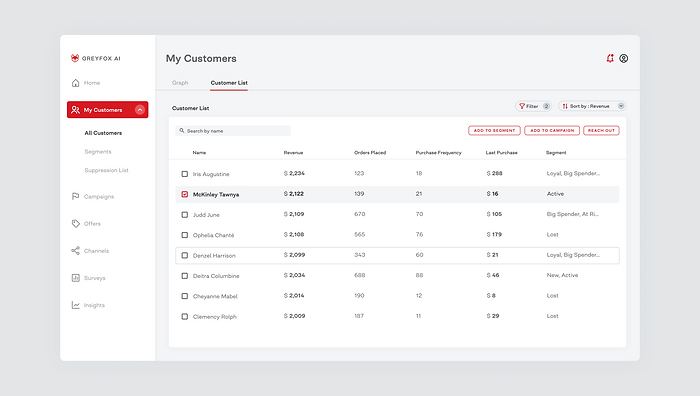The width and height of the screenshot is (700, 396).
Task: Switch to the Graph tab
Action: (180, 83)
